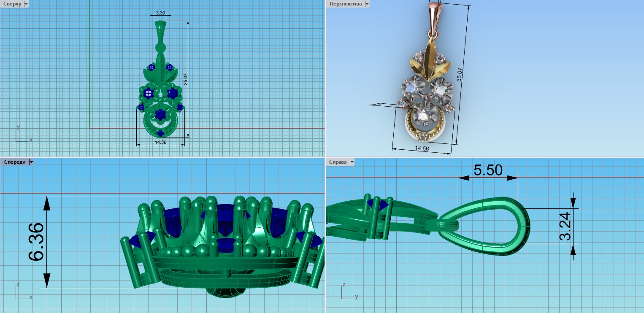Select the 3.39 dimension in Сверху view
The width and height of the screenshot is (644, 313).
click(160, 13)
